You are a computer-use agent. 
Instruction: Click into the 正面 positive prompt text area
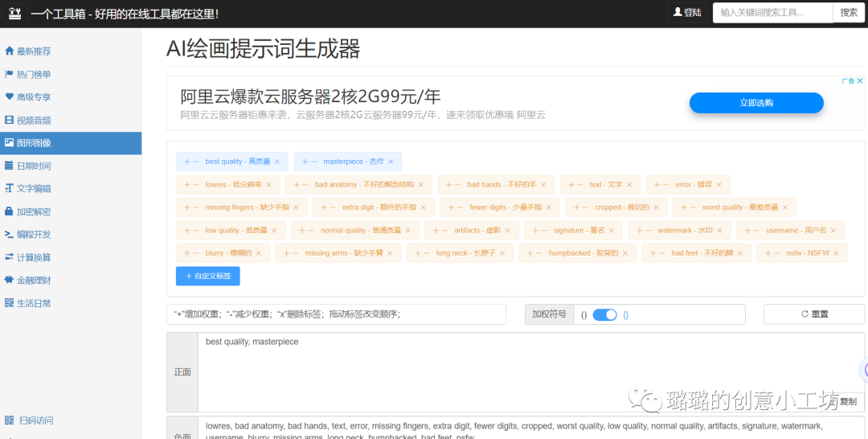[x=531, y=372]
